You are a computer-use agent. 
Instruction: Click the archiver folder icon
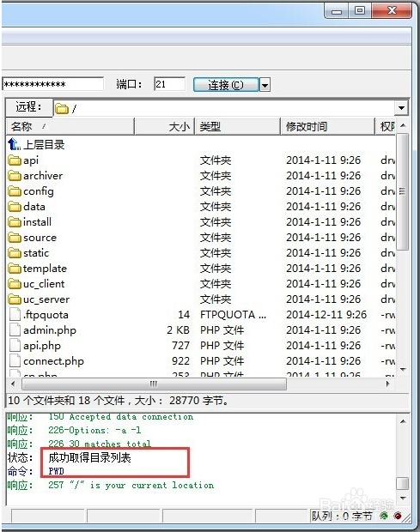coord(15,176)
